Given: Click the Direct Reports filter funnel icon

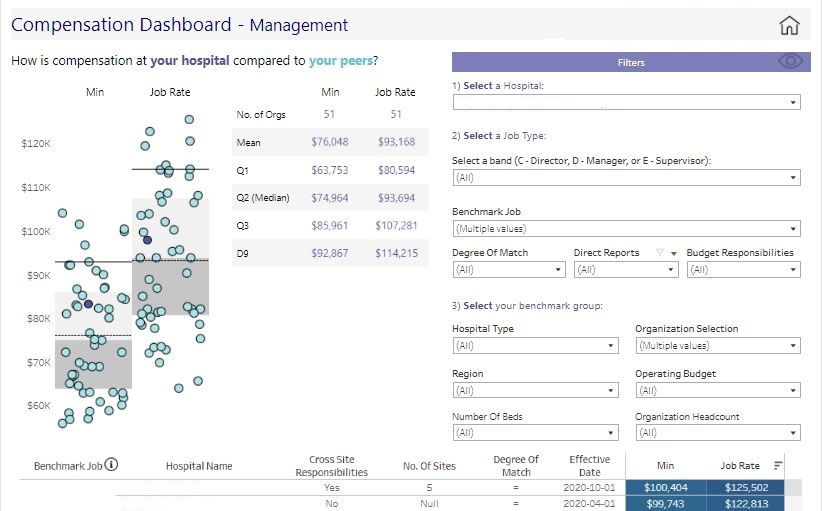Looking at the screenshot, I should [659, 253].
